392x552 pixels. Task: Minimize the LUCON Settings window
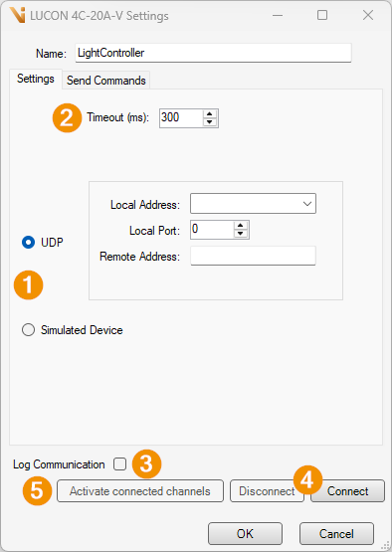point(278,15)
